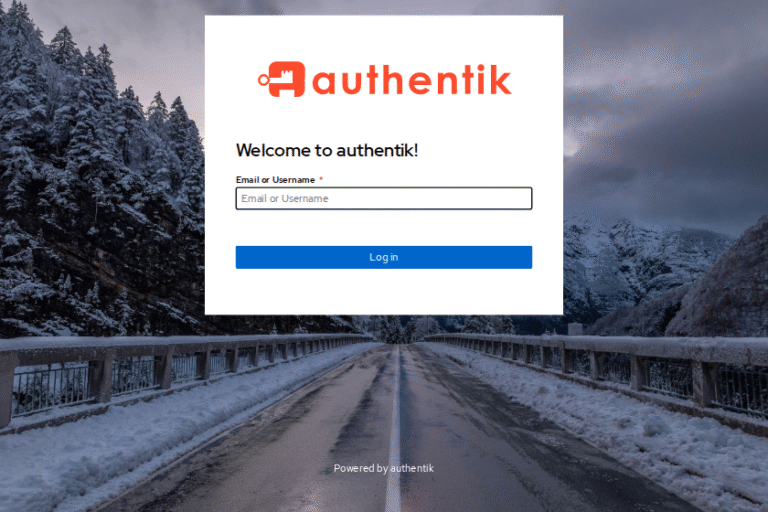768x512 pixels.
Task: Click the glowing moon behind the clouds
Action: (x=570, y=146)
